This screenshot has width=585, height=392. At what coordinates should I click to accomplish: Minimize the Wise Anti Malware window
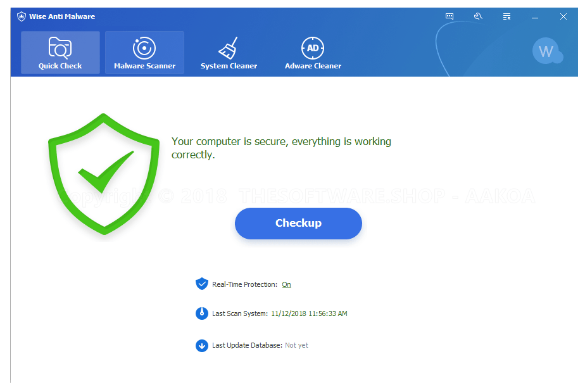click(x=535, y=17)
